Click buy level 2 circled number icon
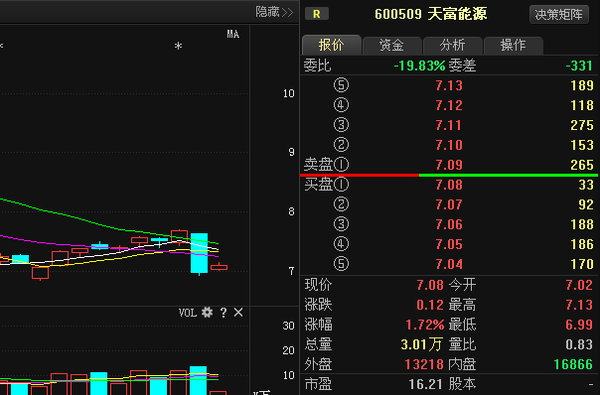This screenshot has height=395, width=600. pos(341,204)
